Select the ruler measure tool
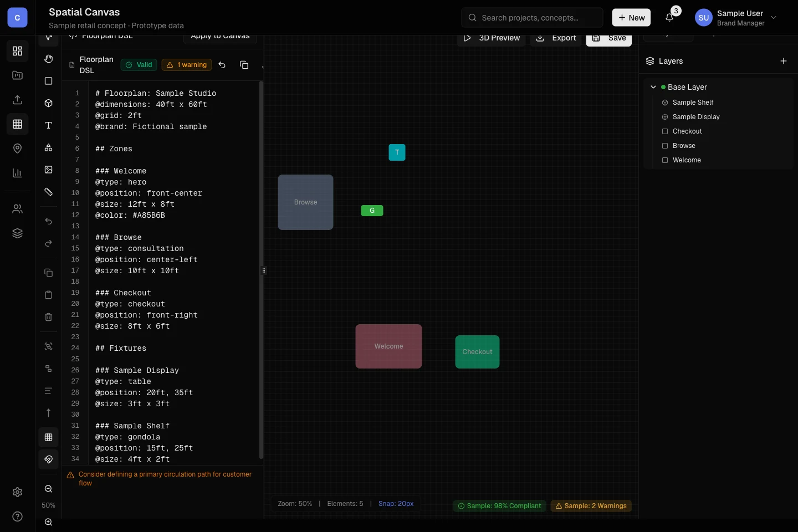This screenshot has width=798, height=532. pyautogui.click(x=49, y=192)
